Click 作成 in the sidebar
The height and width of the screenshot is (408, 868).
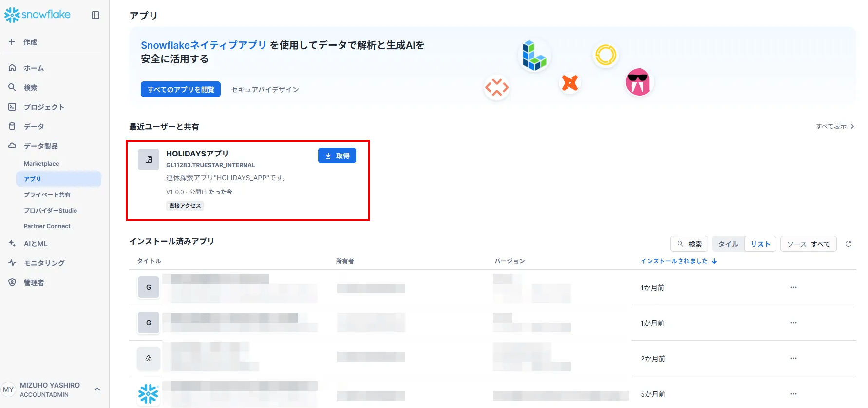point(30,42)
